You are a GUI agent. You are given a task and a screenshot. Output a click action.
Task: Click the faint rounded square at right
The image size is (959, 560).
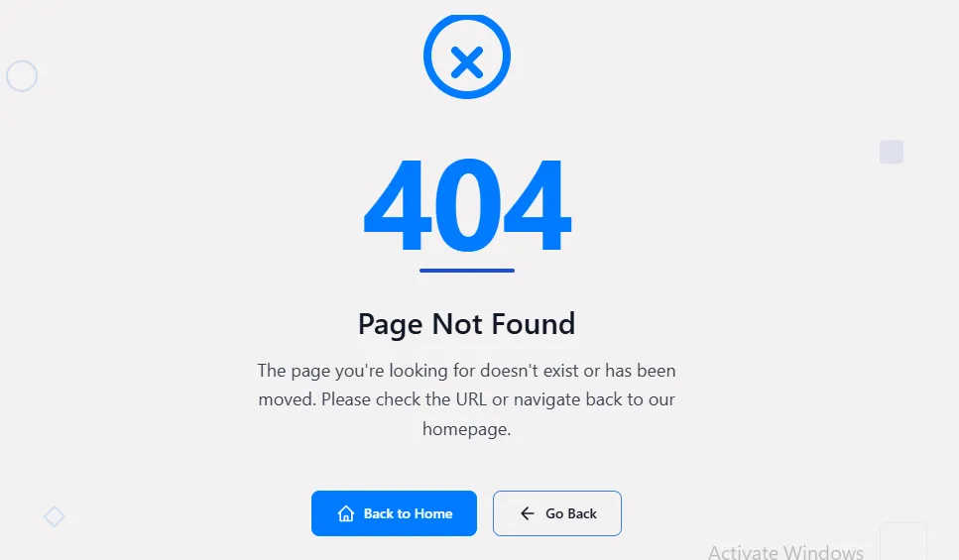892,153
